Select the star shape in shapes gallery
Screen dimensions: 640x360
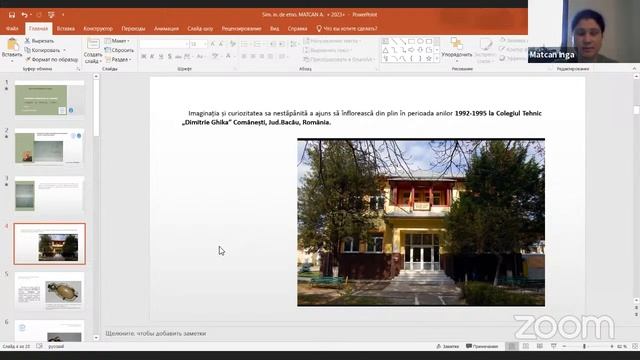coord(429,59)
